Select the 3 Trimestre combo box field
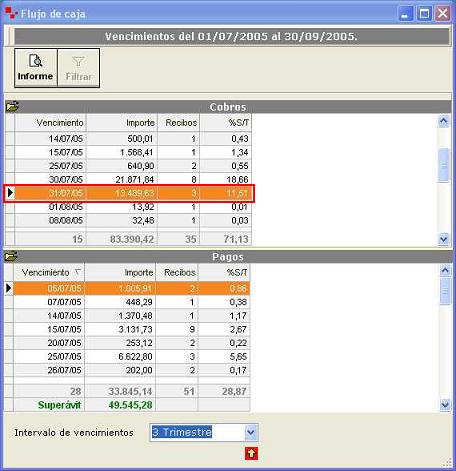 pos(204,432)
